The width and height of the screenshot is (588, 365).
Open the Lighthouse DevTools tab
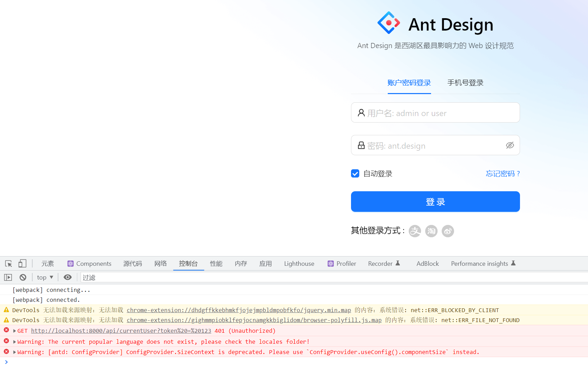299,264
